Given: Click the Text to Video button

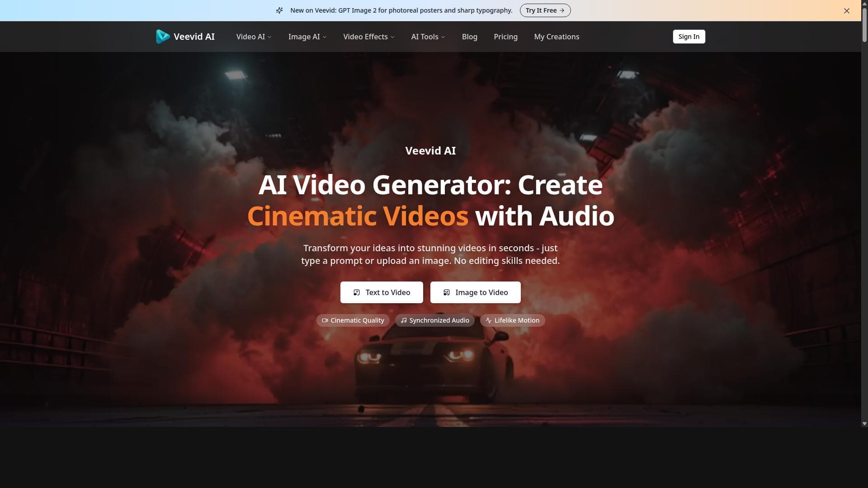Looking at the screenshot, I should 382,292.
